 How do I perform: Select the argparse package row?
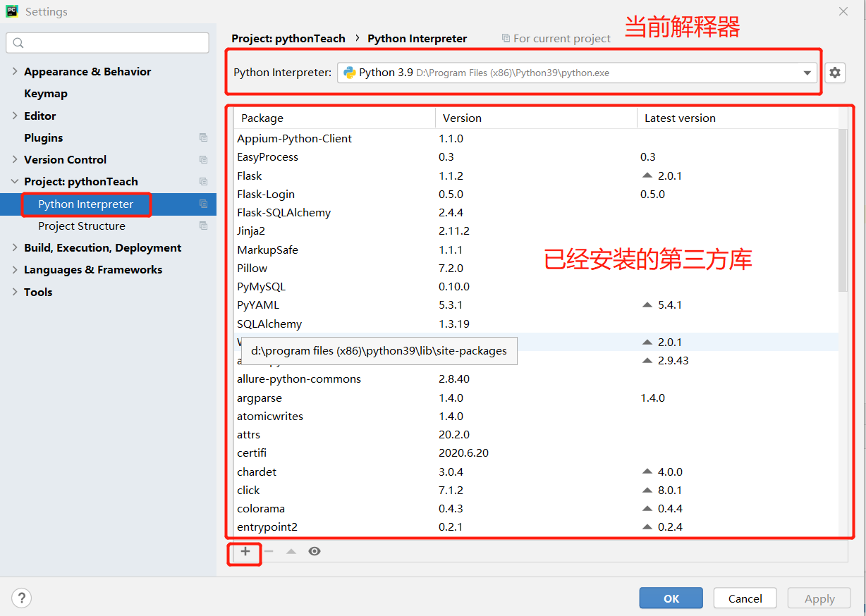click(x=536, y=398)
